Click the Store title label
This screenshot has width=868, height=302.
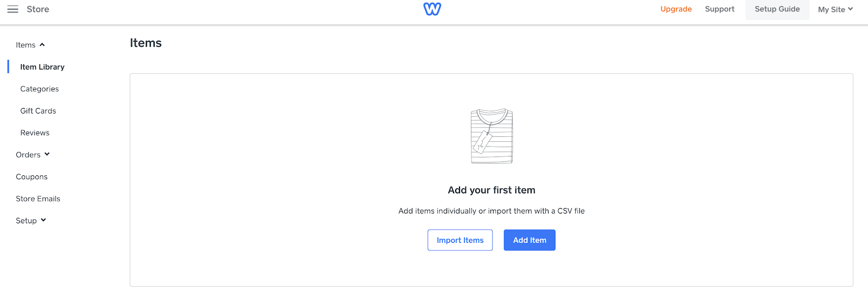coord(38,9)
